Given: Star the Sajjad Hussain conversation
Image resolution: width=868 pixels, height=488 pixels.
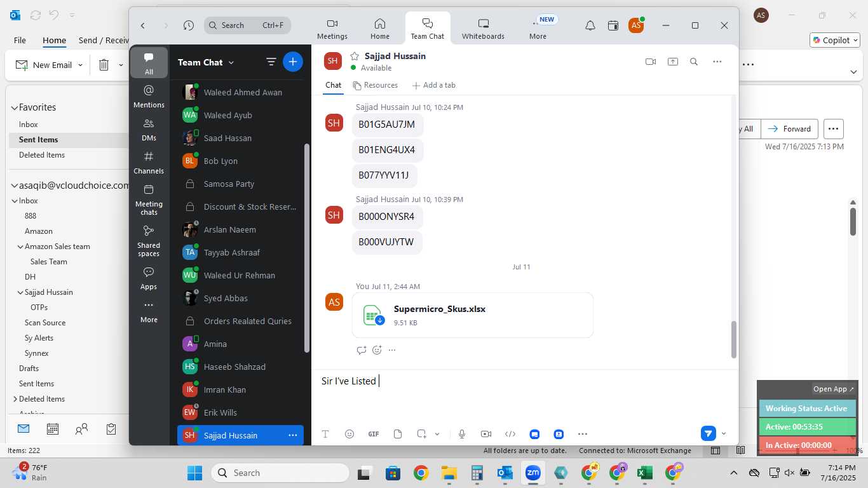Looking at the screenshot, I should click(x=355, y=56).
